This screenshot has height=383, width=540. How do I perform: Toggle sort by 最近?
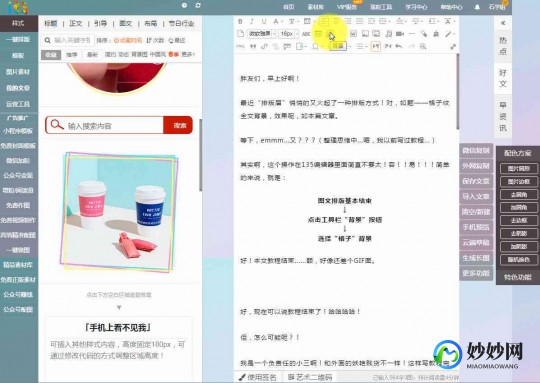click(177, 40)
